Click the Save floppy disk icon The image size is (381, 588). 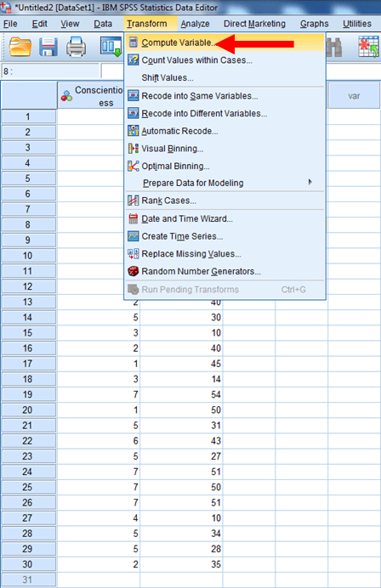[x=48, y=47]
